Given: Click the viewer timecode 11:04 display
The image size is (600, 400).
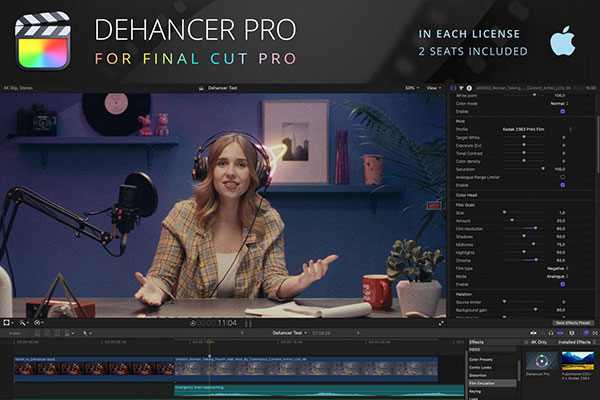Looking at the screenshot, I should (227, 323).
